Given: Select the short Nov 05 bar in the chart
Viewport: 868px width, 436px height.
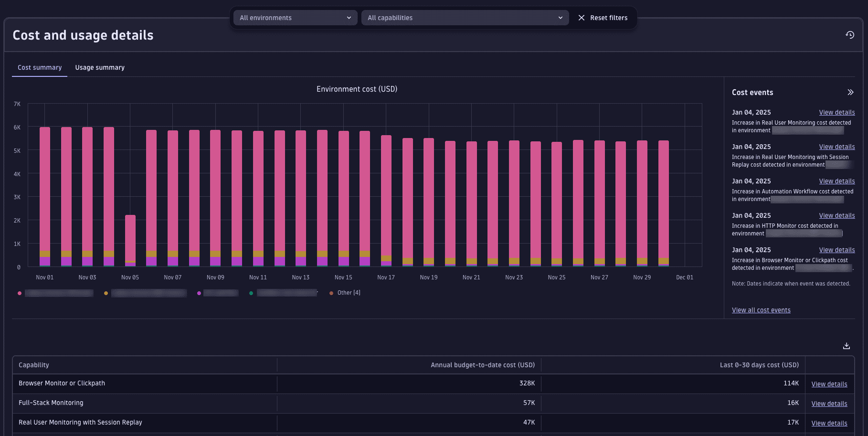Looking at the screenshot, I should point(129,241).
